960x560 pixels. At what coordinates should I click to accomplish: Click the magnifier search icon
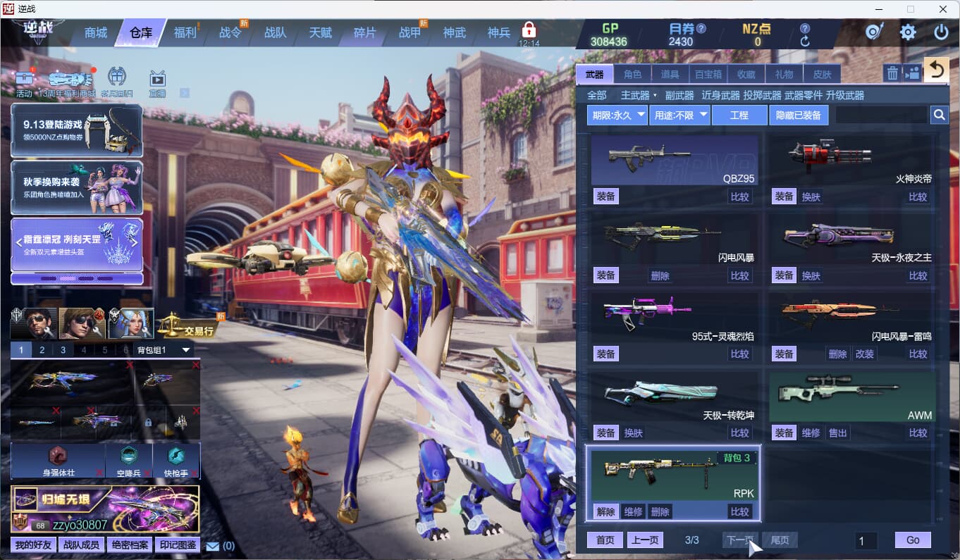[939, 115]
